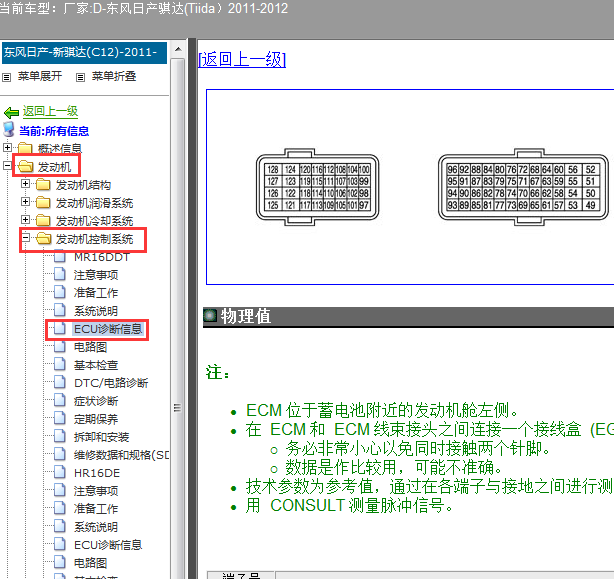The image size is (614, 579).
Task: Click the sidebar scrollbar up arrow
Action: tap(178, 49)
